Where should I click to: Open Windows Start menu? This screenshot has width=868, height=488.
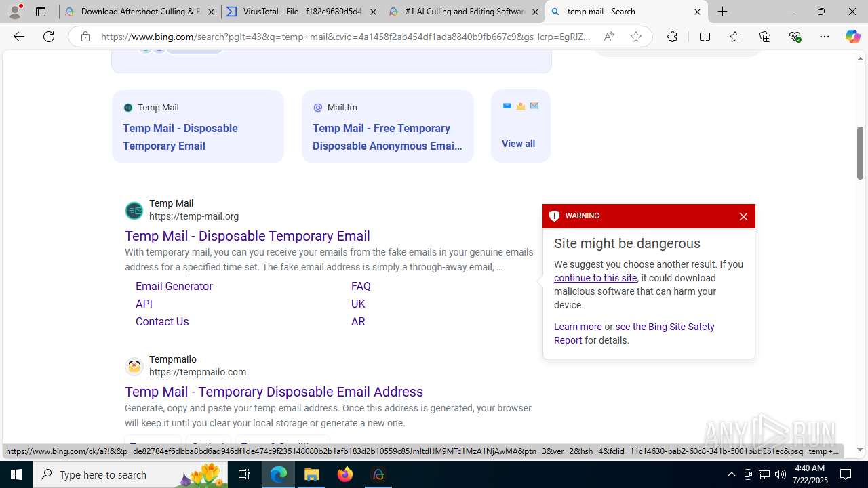coord(16,474)
